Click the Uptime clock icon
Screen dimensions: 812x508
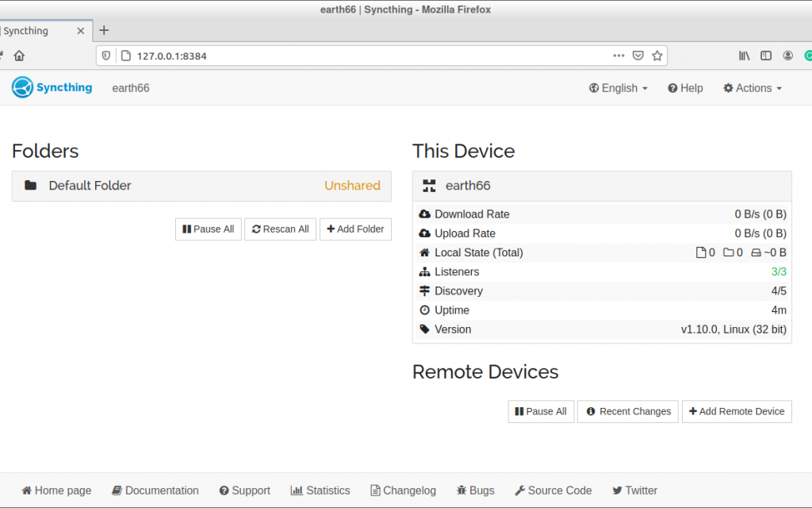tap(426, 310)
